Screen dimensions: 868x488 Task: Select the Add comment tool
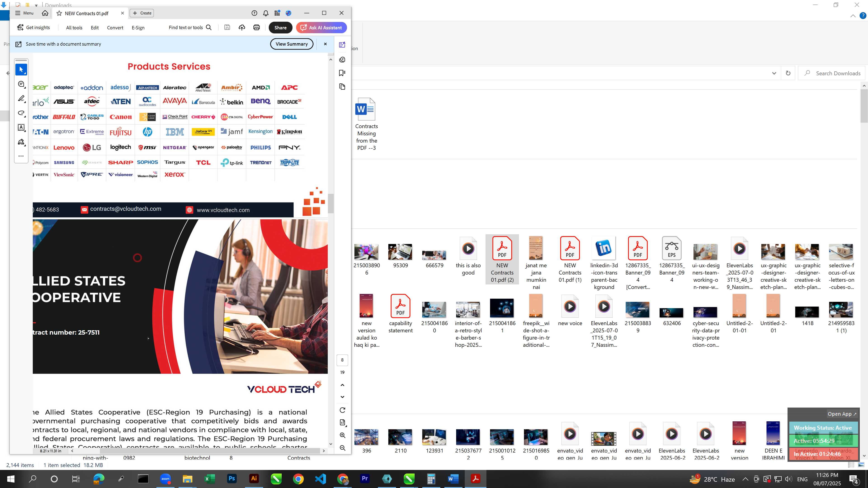click(21, 84)
